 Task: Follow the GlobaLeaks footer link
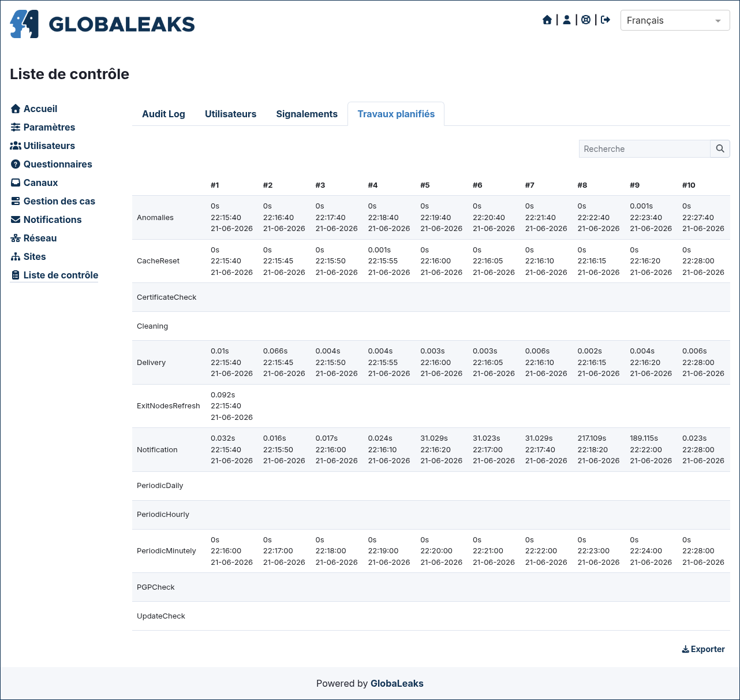tap(397, 683)
